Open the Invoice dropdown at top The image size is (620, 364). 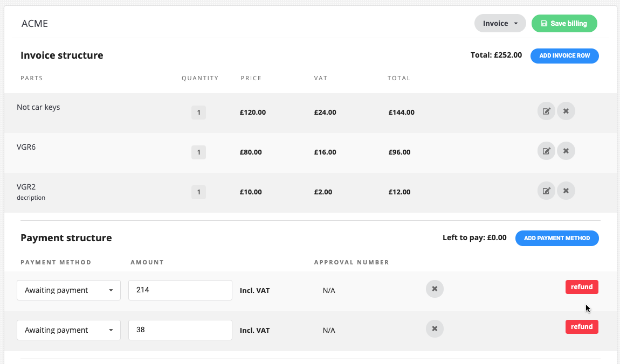click(x=500, y=24)
